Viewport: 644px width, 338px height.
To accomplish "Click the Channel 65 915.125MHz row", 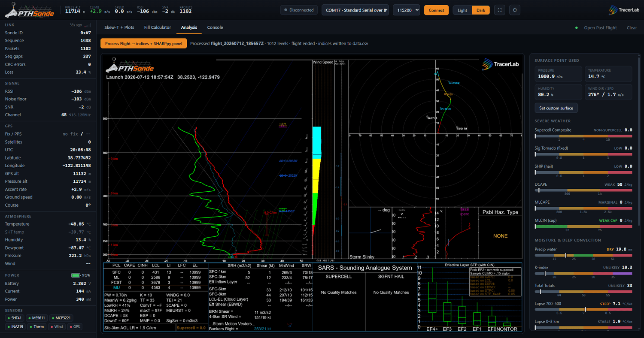I will tap(48, 115).
